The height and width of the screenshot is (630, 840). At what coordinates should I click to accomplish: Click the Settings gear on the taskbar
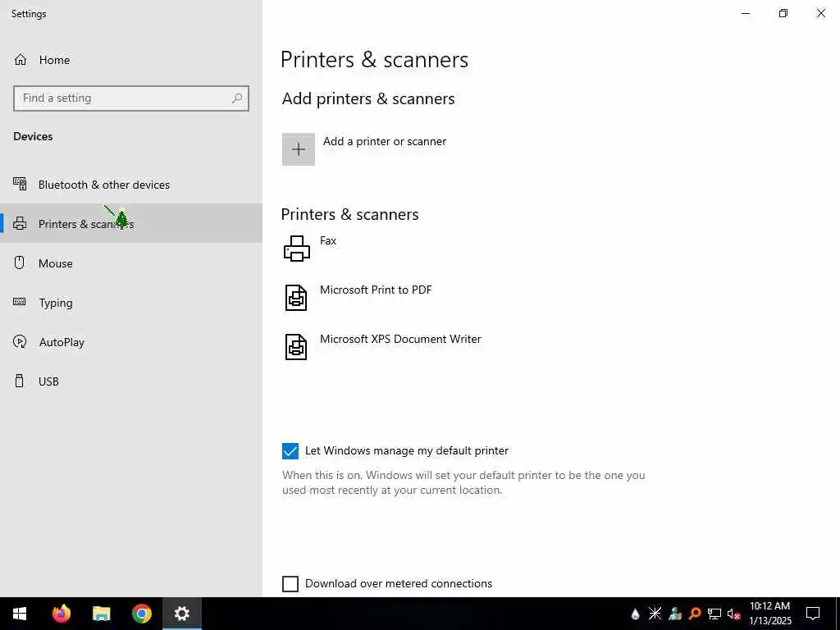click(x=182, y=614)
